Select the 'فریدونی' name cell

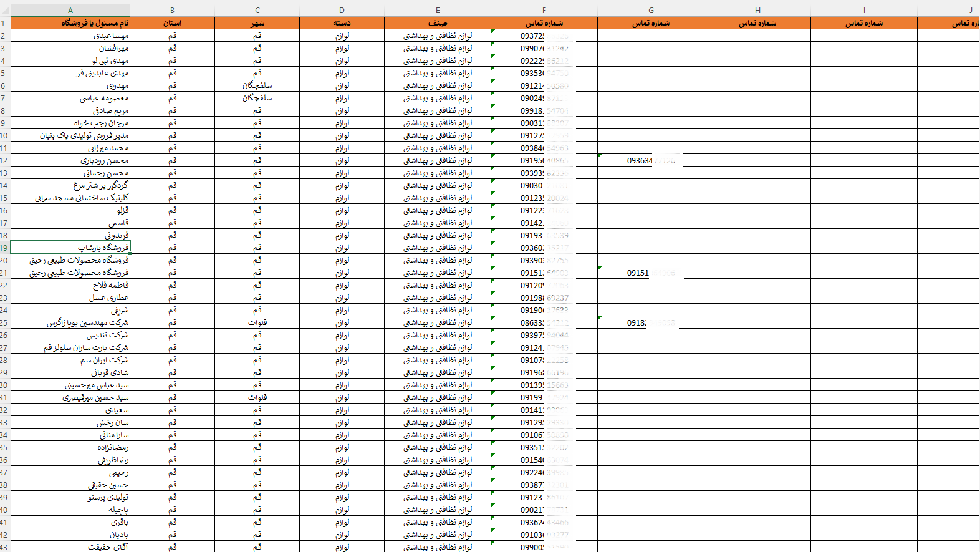click(x=70, y=235)
